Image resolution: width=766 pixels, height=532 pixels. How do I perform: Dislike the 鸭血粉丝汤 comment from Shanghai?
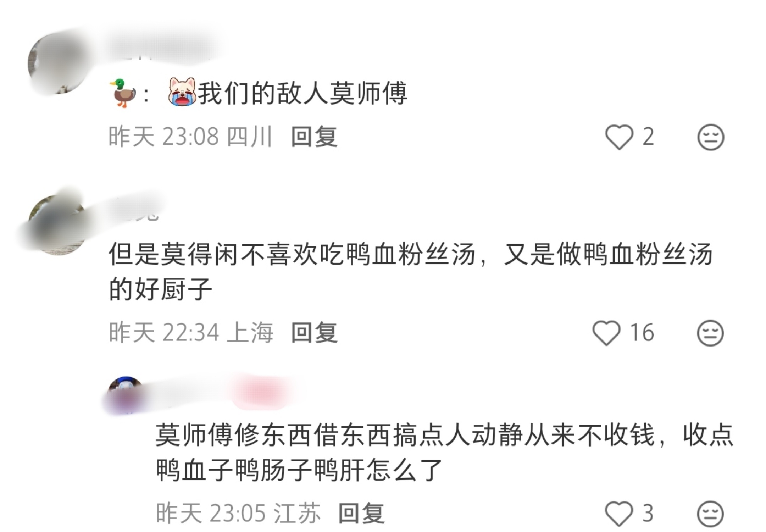tap(710, 333)
